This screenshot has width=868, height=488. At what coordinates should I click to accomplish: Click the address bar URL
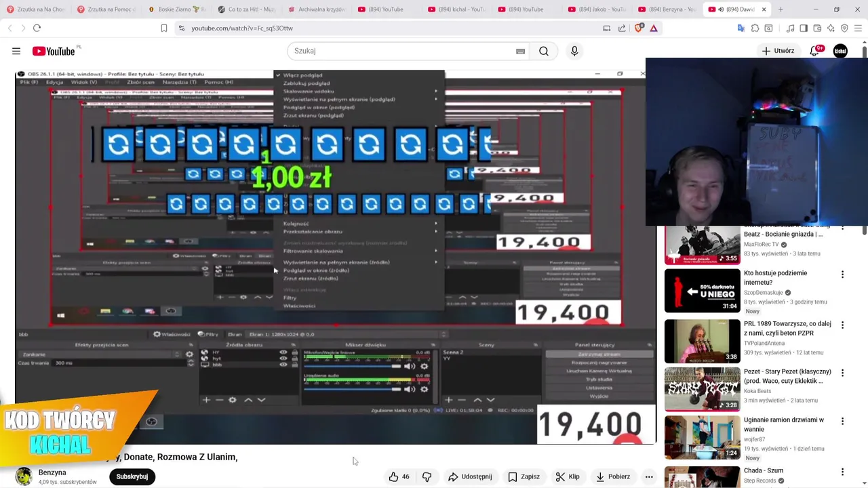tap(242, 28)
